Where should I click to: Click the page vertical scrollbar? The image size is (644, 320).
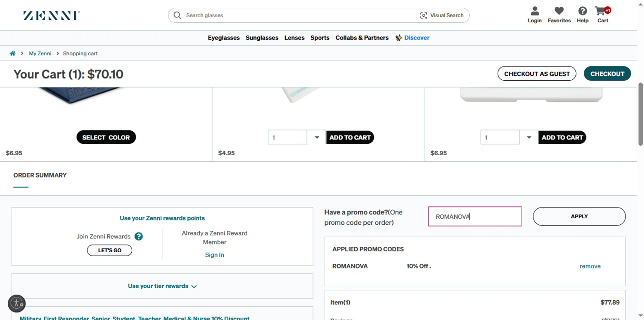pyautogui.click(x=641, y=114)
